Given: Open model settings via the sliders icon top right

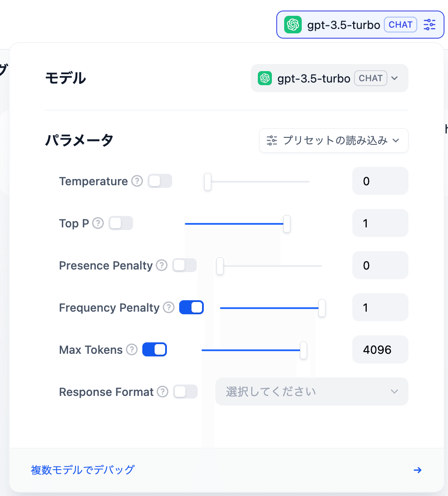Looking at the screenshot, I should [429, 25].
